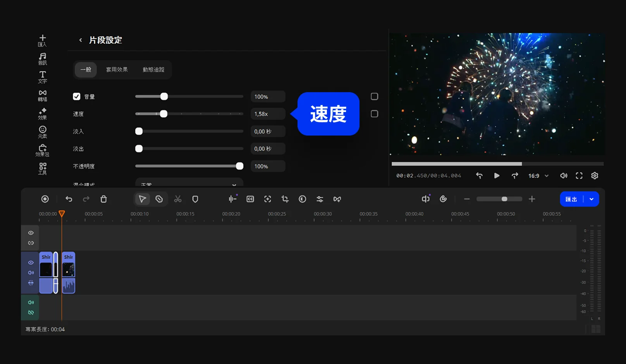Go back from 片段設定 panel

coord(81,40)
